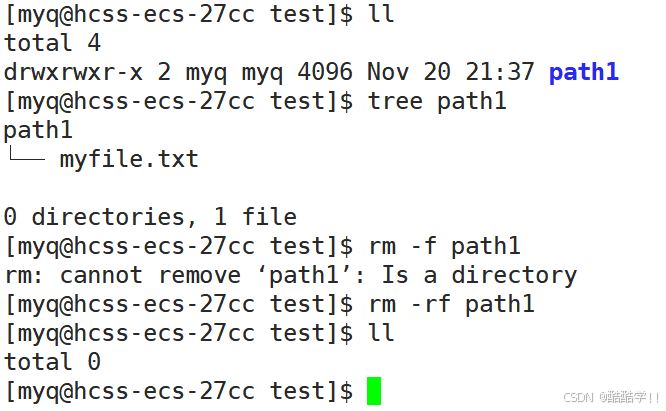The image size is (666, 411).
Task: Click the blue path1 directory name
Action: coord(584,72)
